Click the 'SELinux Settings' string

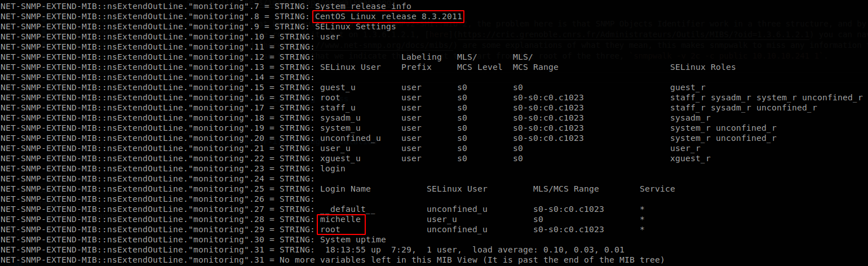click(355, 27)
